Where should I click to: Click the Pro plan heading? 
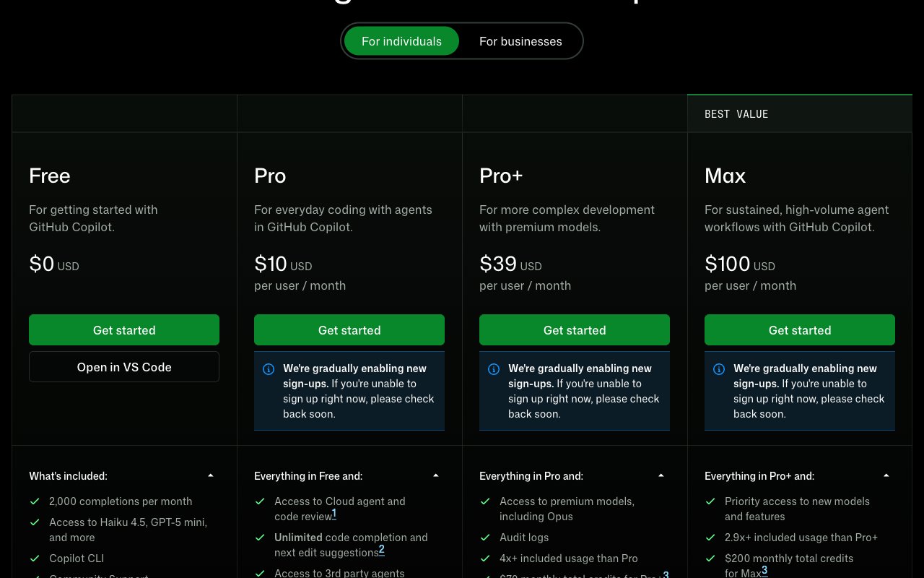click(270, 176)
